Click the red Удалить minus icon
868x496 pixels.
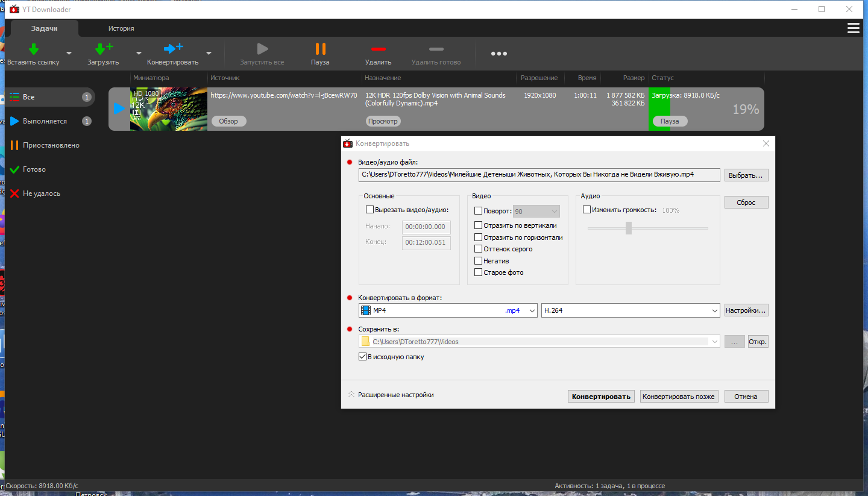pyautogui.click(x=379, y=49)
